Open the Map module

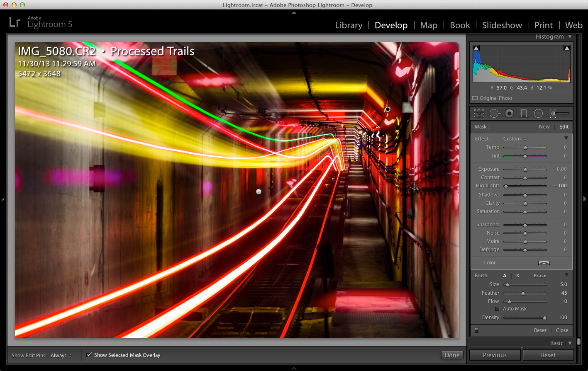click(429, 25)
